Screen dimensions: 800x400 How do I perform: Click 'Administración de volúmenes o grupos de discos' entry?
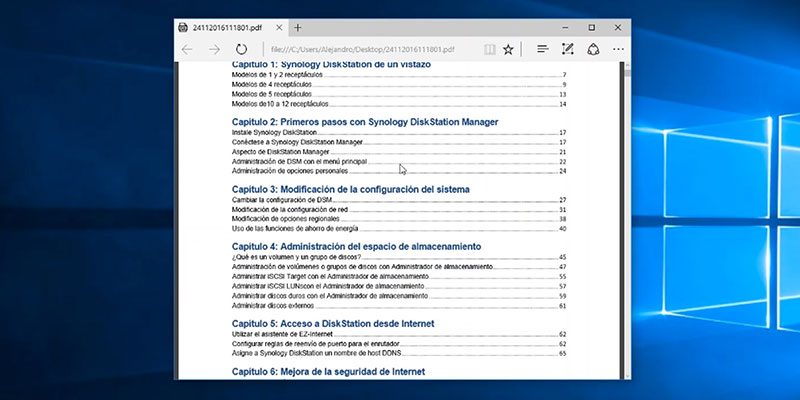click(399, 267)
